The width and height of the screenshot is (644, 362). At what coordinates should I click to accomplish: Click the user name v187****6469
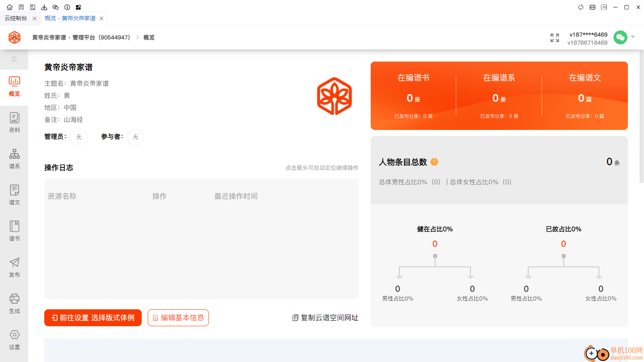[588, 35]
